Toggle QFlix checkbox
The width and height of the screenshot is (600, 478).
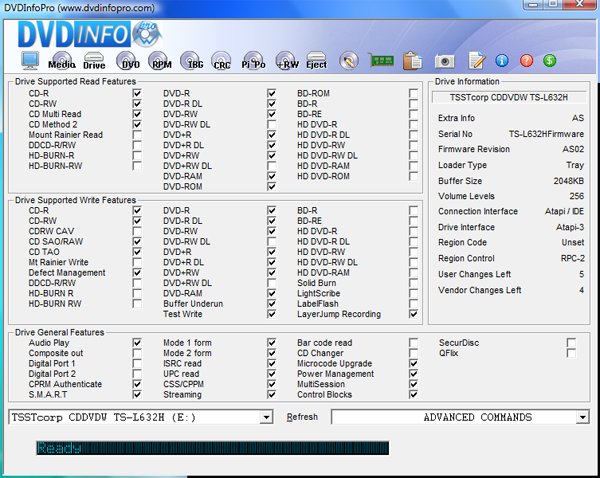click(571, 352)
